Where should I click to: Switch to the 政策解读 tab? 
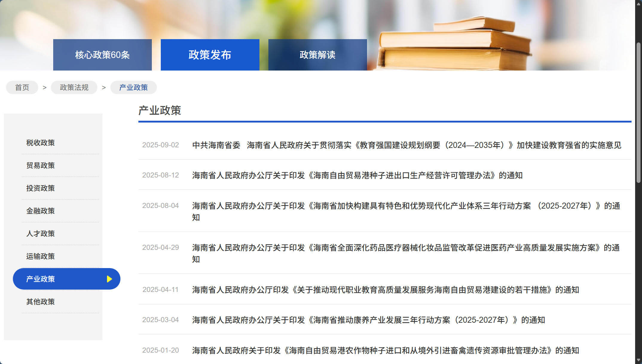(x=317, y=55)
